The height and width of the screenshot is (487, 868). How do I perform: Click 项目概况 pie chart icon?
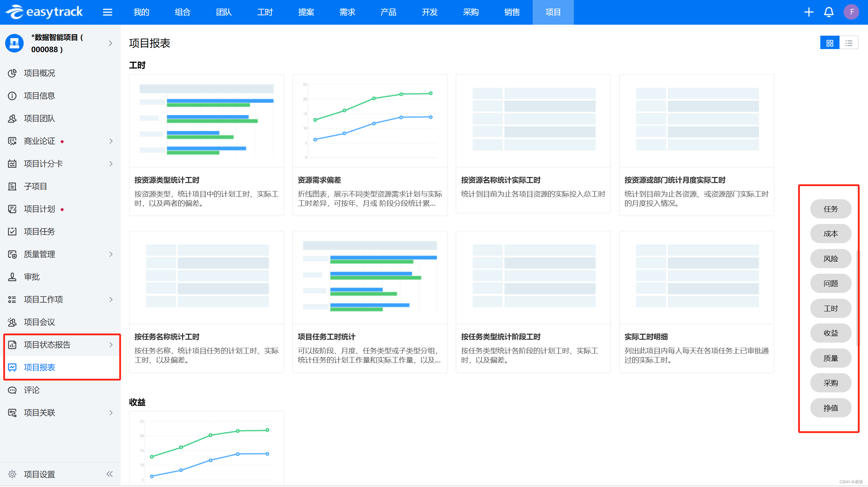click(12, 73)
